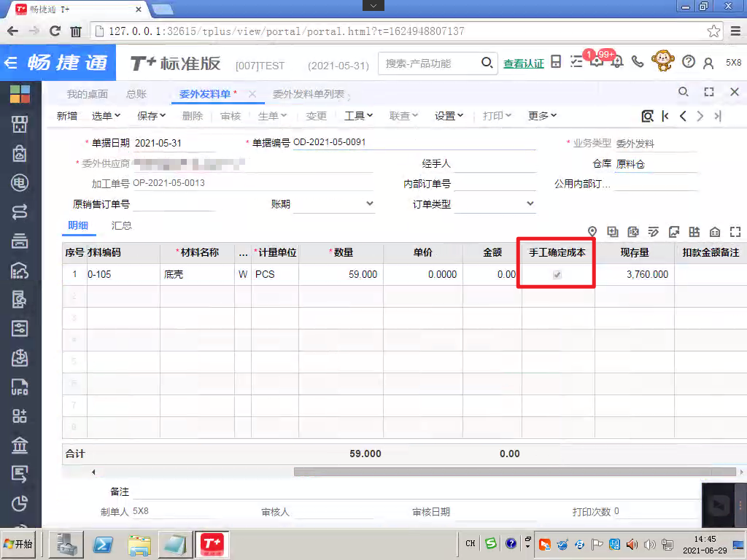Open the looping arrows icon in sidebar
The image size is (747, 560).
pyautogui.click(x=20, y=212)
